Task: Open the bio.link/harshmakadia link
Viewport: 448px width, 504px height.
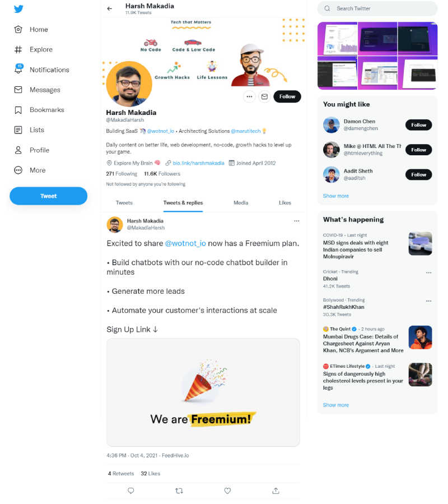Action: [198, 163]
